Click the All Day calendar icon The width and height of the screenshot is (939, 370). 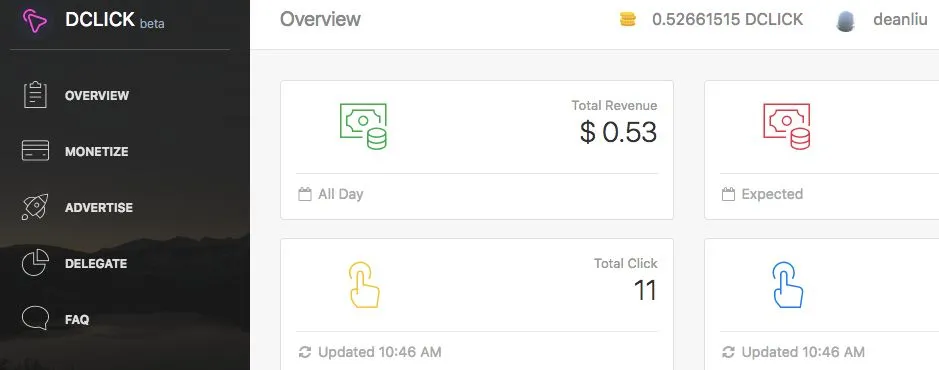coord(305,194)
